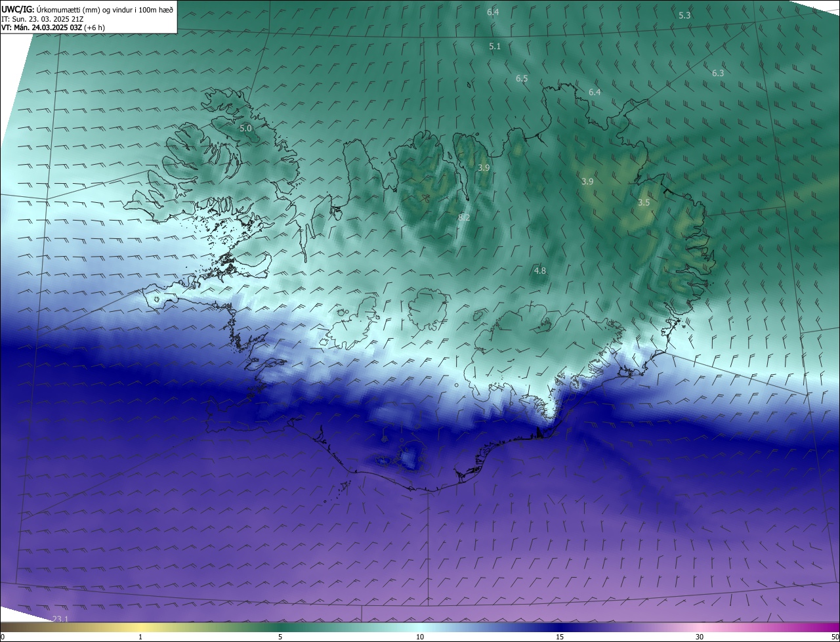Image resolution: width=840 pixels, height=642 pixels.
Task: Click the 15 tick on color scale
Action: tap(560, 637)
